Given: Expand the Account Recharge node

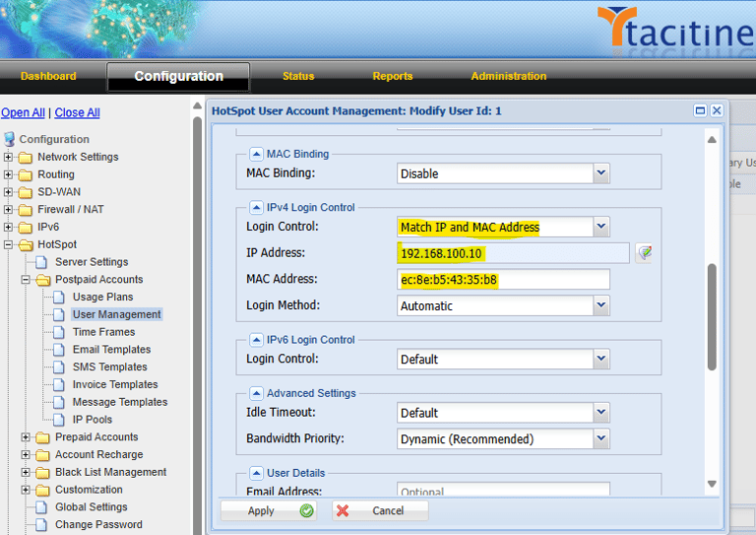Looking at the screenshot, I should click(26, 454).
